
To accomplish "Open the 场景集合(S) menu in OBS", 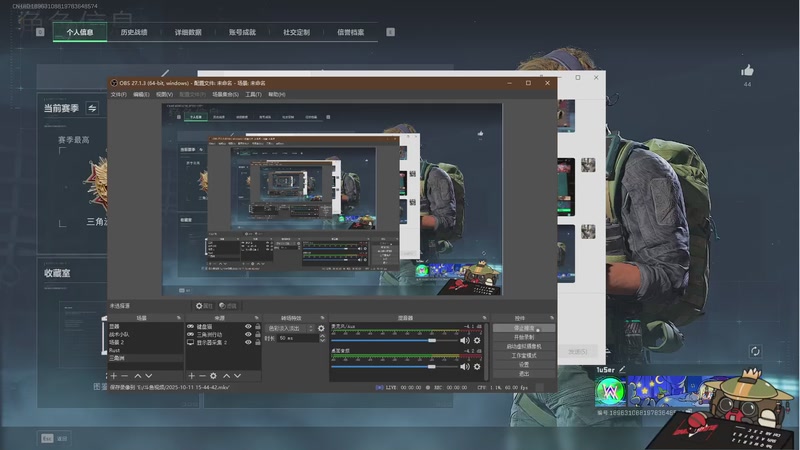I will point(225,94).
